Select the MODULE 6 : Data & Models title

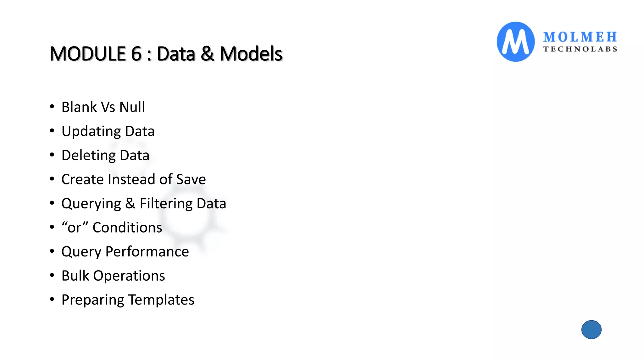point(166,53)
